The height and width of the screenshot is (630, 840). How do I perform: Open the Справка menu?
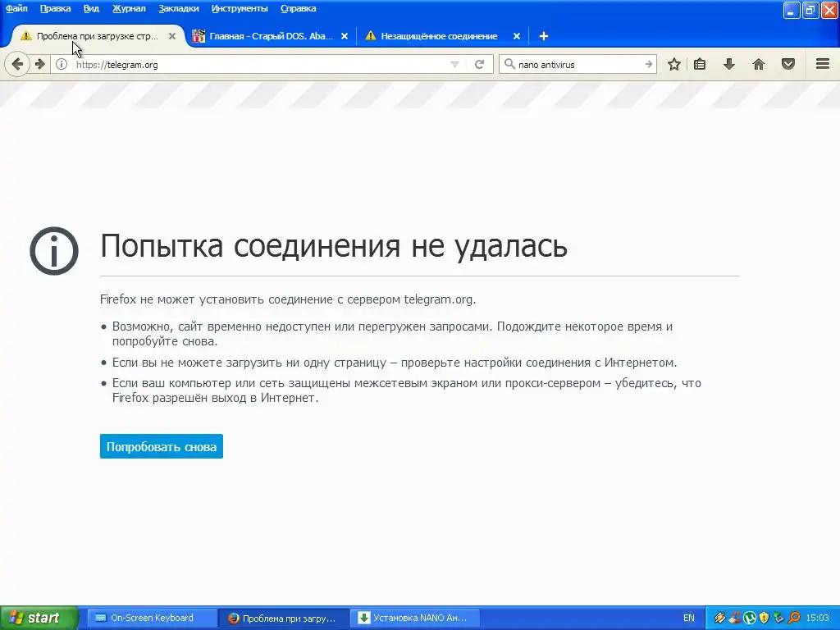pyautogui.click(x=298, y=8)
